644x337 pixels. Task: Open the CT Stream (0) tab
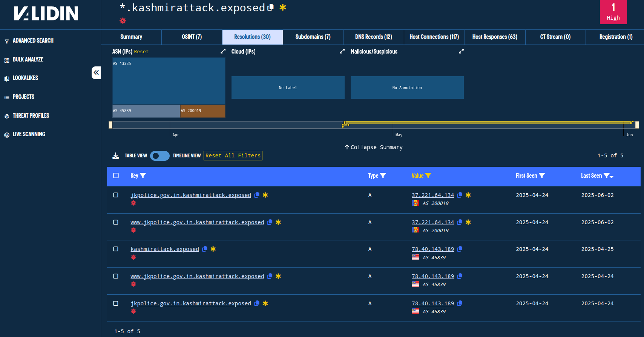555,37
